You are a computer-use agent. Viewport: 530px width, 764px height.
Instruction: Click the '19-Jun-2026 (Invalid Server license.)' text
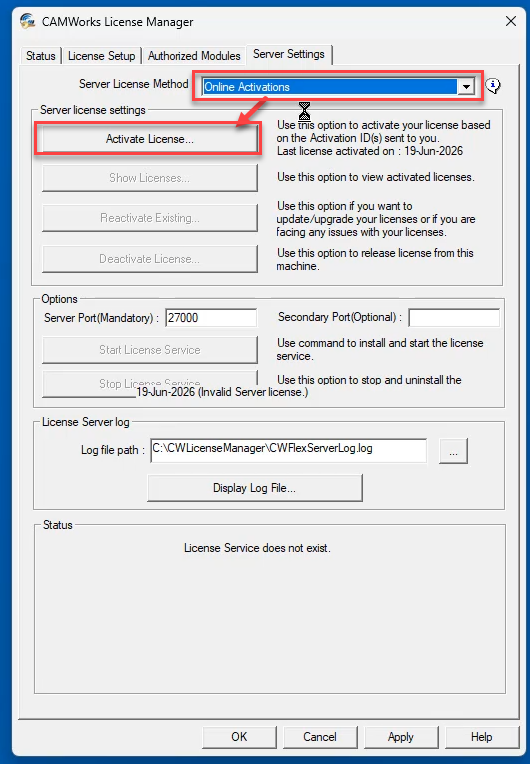coord(222,392)
